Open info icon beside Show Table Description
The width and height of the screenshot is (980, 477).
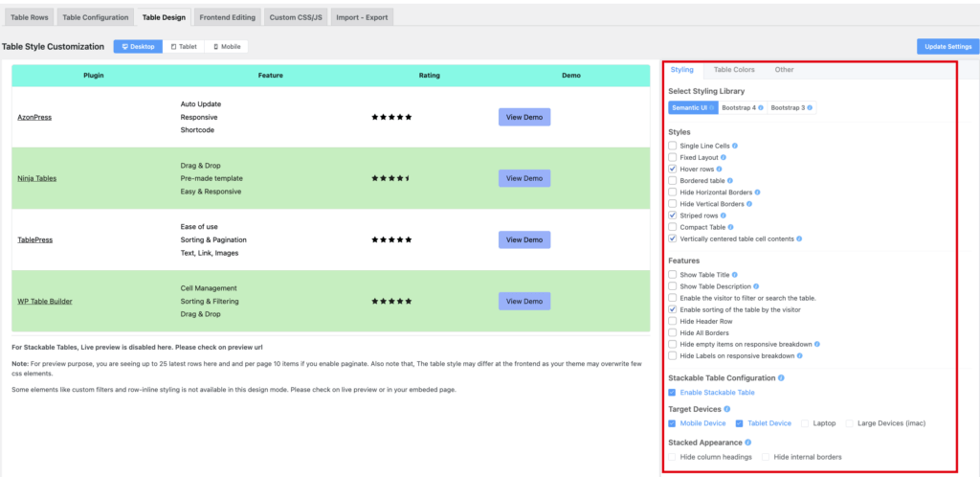click(x=756, y=286)
